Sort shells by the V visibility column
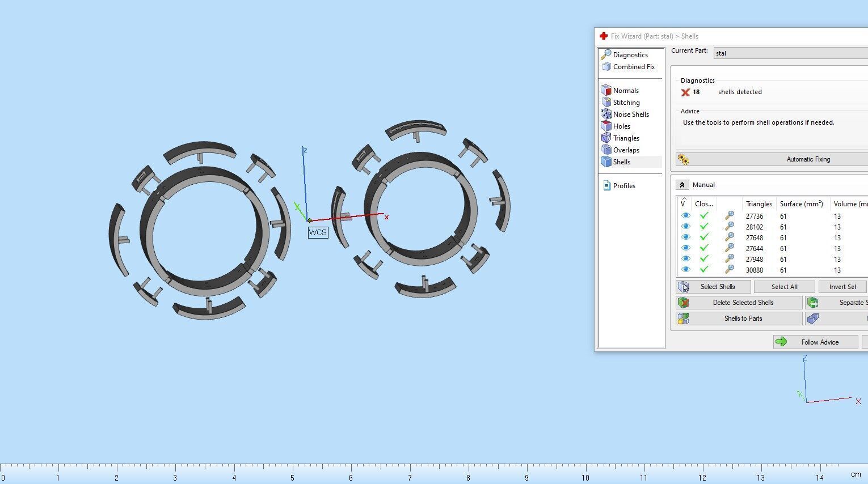Viewport: 868px width, 484px height. tap(684, 204)
